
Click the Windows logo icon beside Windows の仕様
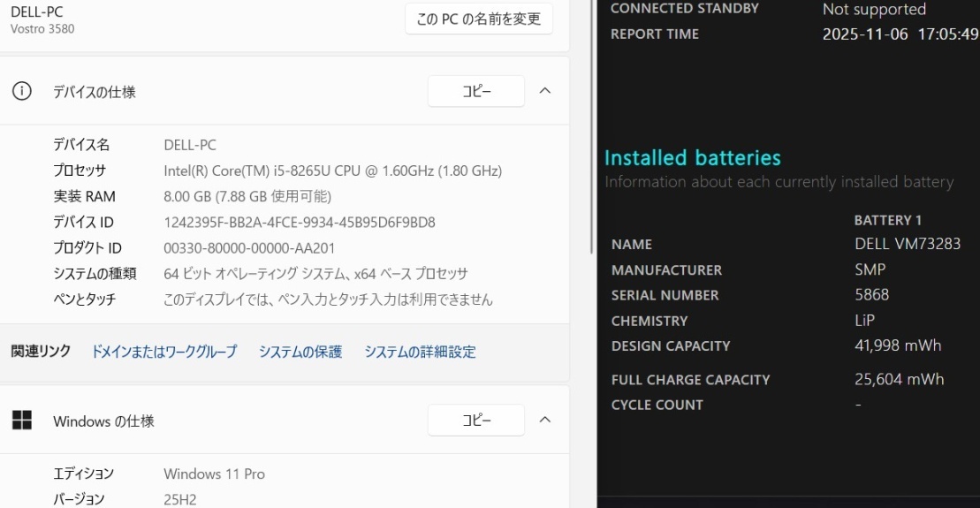click(x=21, y=421)
